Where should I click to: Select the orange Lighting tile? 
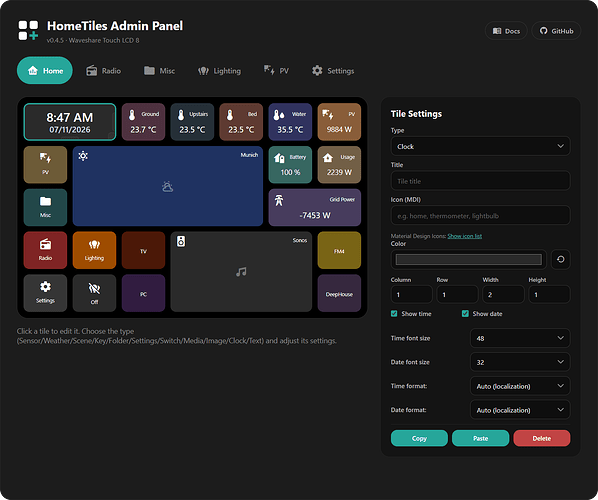coord(94,250)
